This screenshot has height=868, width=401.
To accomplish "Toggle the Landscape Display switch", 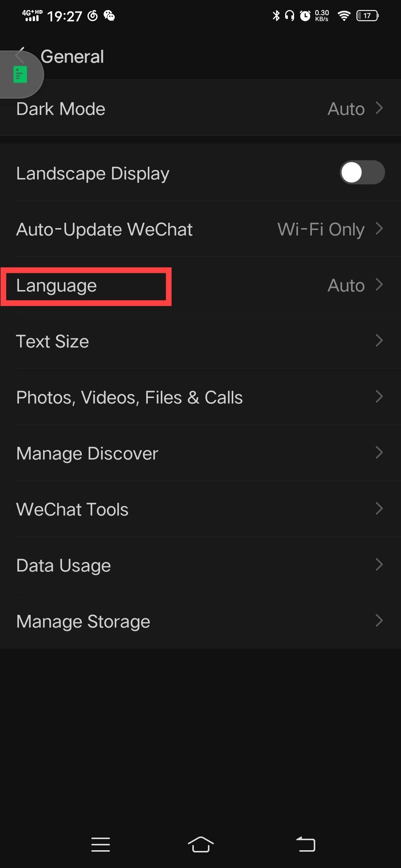I will [362, 172].
